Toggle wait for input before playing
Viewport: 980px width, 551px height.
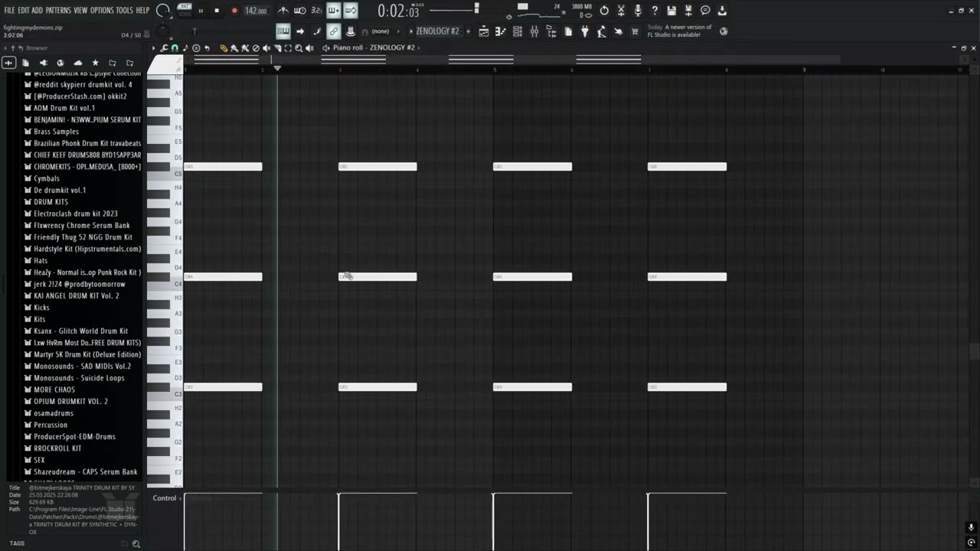pos(300,11)
